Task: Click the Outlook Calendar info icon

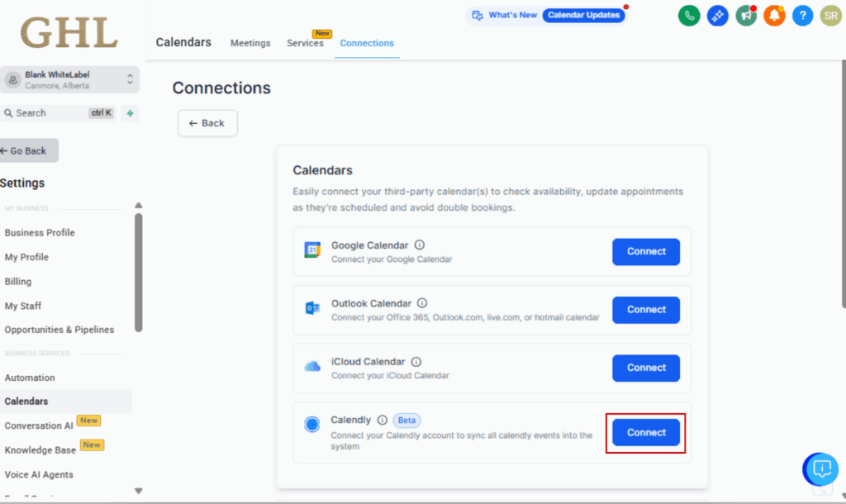Action: (x=422, y=303)
